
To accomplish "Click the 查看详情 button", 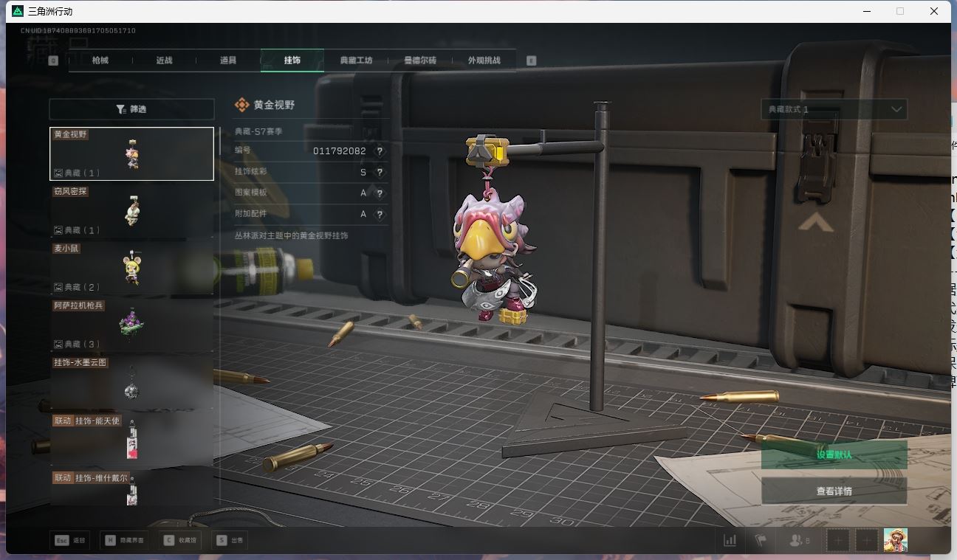I will [834, 491].
